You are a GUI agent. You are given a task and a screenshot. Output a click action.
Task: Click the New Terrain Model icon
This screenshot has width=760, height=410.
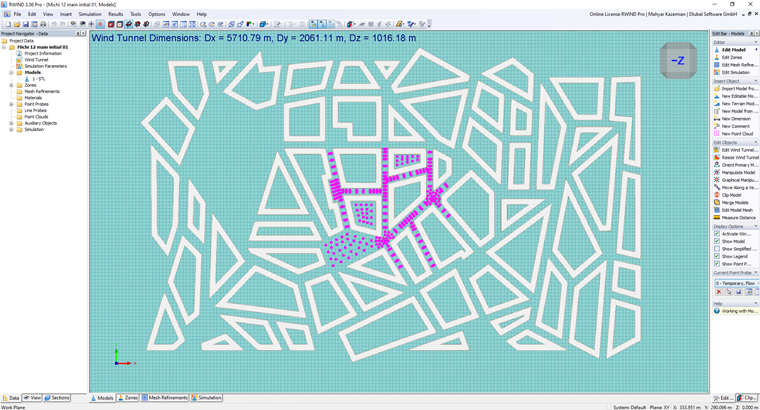(x=717, y=104)
